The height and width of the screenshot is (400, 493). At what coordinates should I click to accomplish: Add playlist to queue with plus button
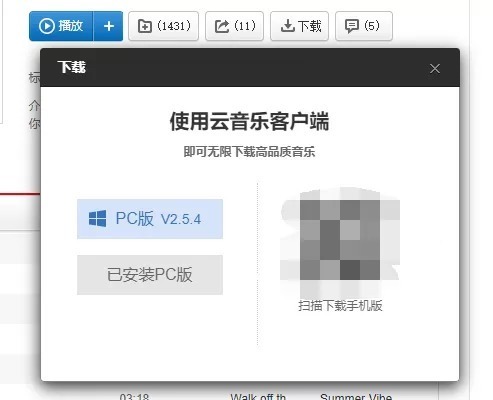tap(109, 26)
